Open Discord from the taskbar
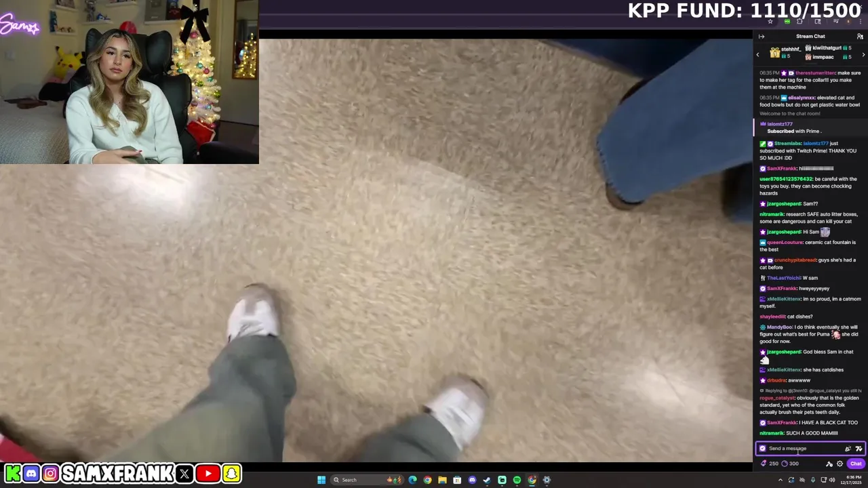 [x=473, y=480]
